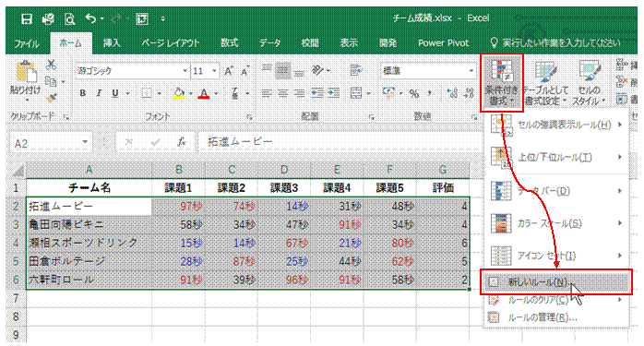Viewport: 644px width, 346px height.
Task: Switch to the 数式 tab
Action: pyautogui.click(x=229, y=42)
